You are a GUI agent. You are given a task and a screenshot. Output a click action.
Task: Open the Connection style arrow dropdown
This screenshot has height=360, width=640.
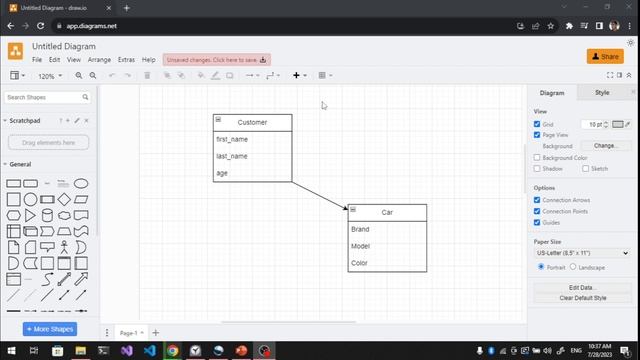(252, 76)
